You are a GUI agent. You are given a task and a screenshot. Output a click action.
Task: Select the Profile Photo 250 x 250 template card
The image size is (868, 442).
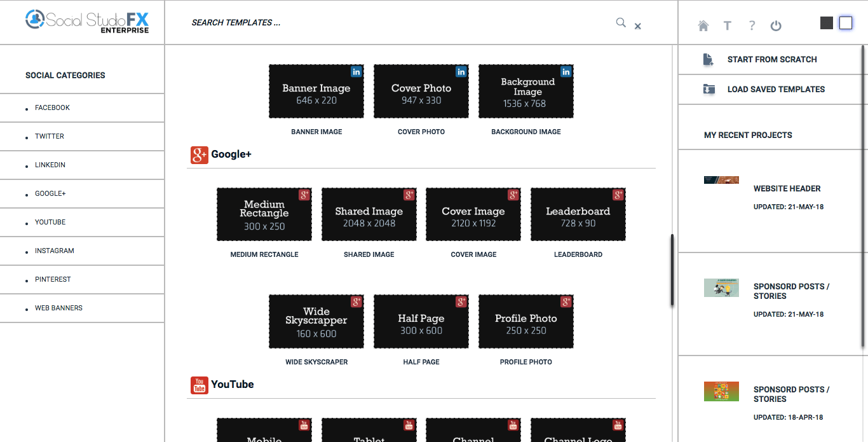pos(526,322)
